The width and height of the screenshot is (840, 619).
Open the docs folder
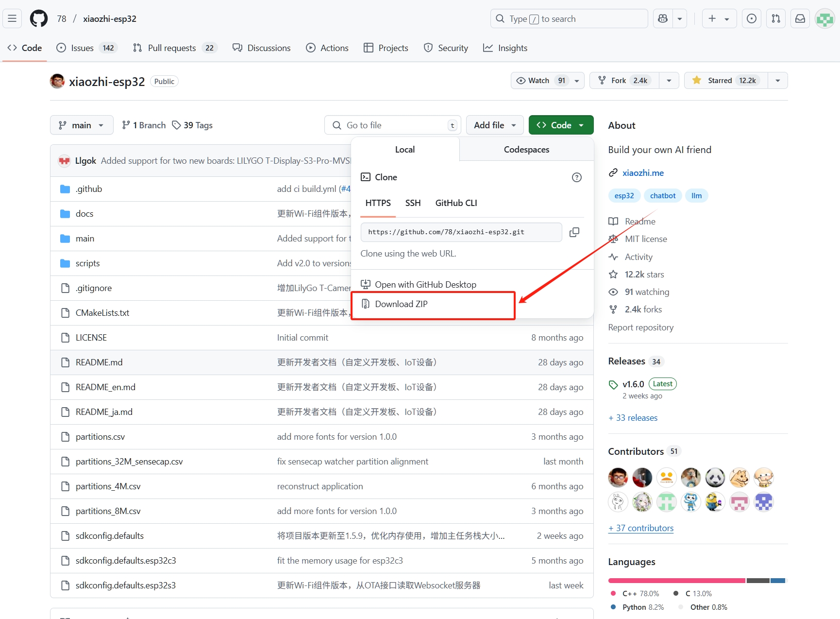pyautogui.click(x=84, y=214)
